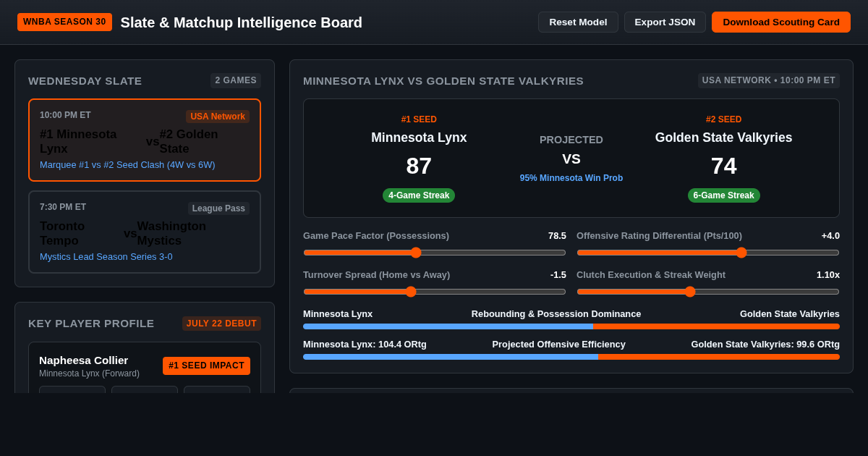The image size is (868, 456).
Task: Click the Reset Model button
Action: (578, 22)
